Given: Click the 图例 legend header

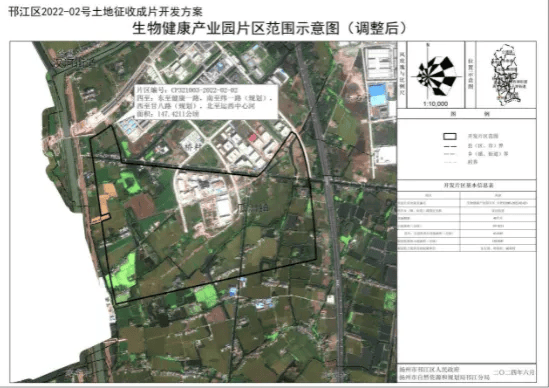Looking at the screenshot, I should click(469, 114).
